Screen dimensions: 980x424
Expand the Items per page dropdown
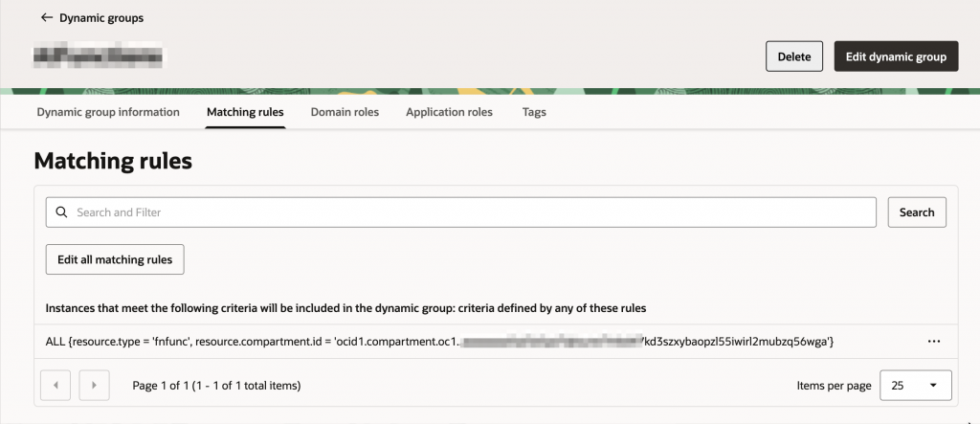[915, 386]
